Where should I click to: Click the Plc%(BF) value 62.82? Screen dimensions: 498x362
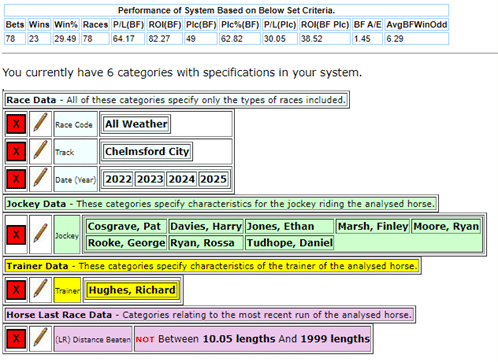pyautogui.click(x=240, y=39)
